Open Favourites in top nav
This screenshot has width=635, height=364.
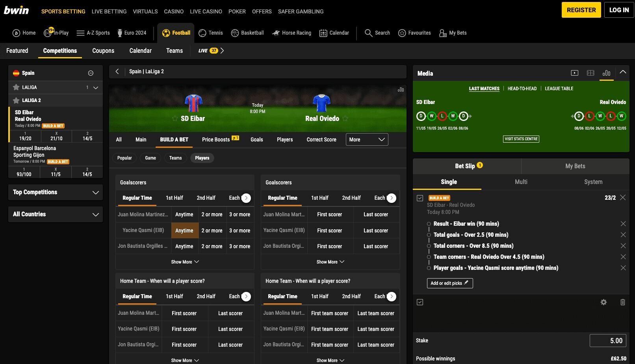pos(414,33)
